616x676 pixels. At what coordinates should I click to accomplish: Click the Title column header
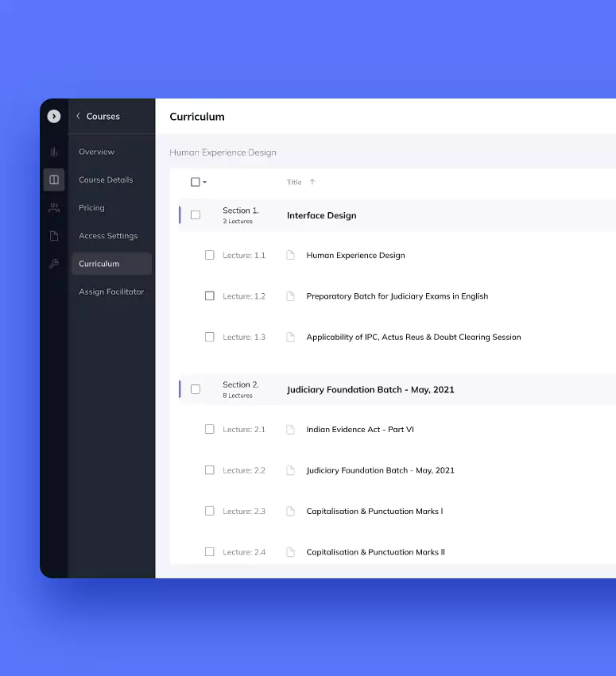click(294, 183)
